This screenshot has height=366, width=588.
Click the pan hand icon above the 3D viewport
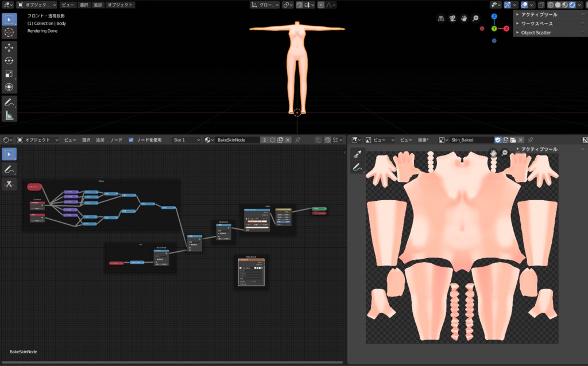(463, 18)
